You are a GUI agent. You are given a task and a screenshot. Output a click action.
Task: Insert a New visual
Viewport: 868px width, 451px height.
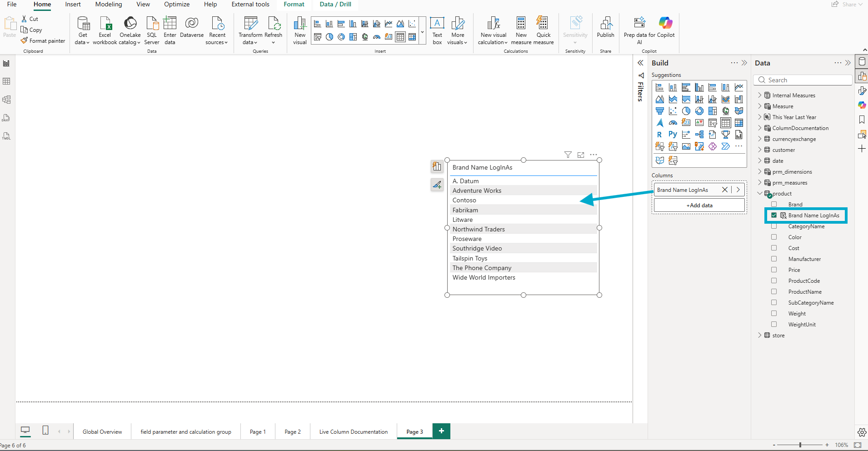tap(300, 30)
